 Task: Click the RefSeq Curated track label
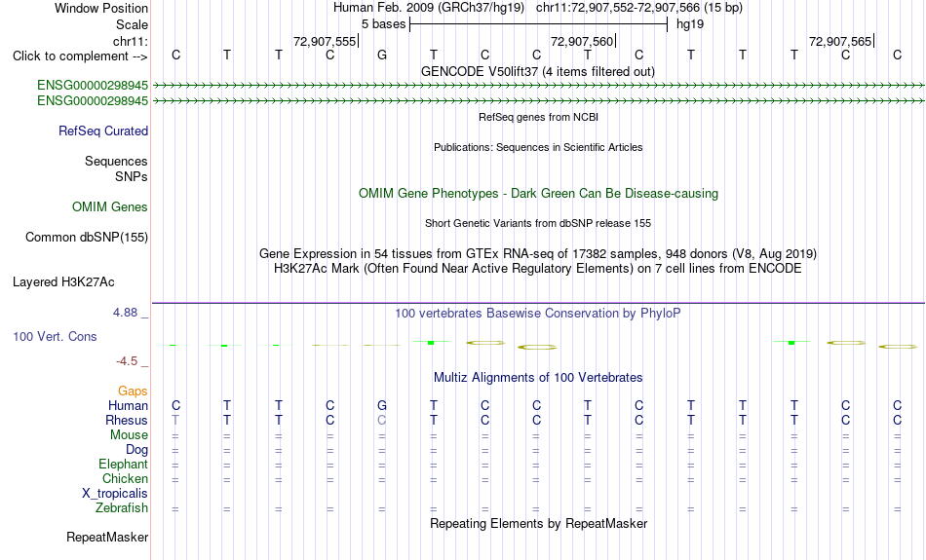103,131
